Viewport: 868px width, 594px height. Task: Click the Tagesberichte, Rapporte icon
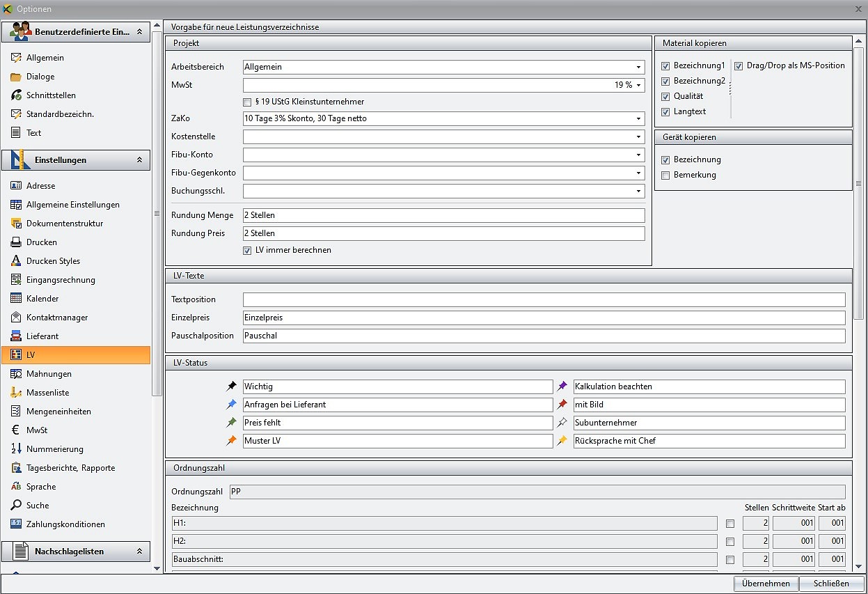[16, 468]
